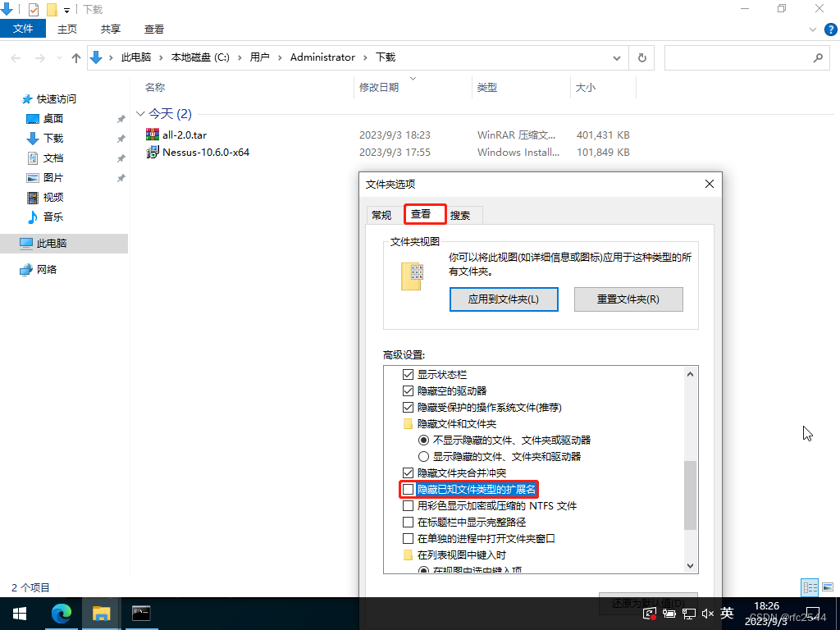Select the Nessus-10.6.0-x64 installer icon
This screenshot has height=630, width=840.
click(152, 152)
